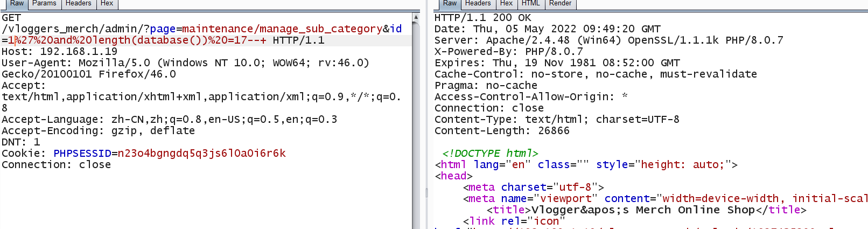Screen dimensions: 868x229
Task: Click the meta name="viewport" line
Action: [x=665, y=199]
